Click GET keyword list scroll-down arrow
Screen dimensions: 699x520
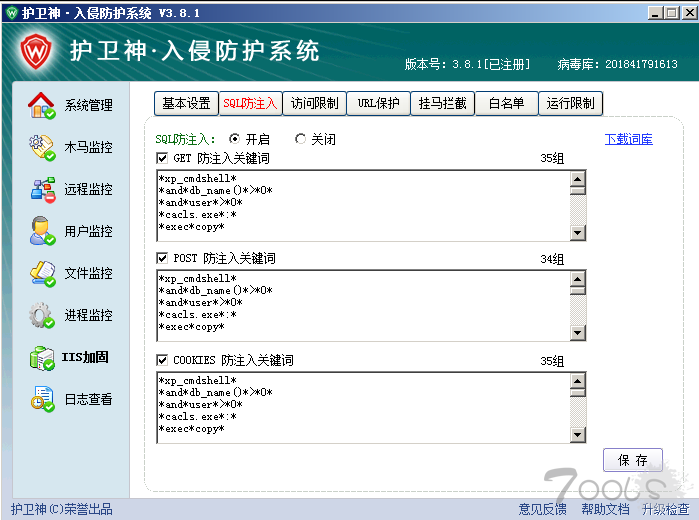click(578, 232)
